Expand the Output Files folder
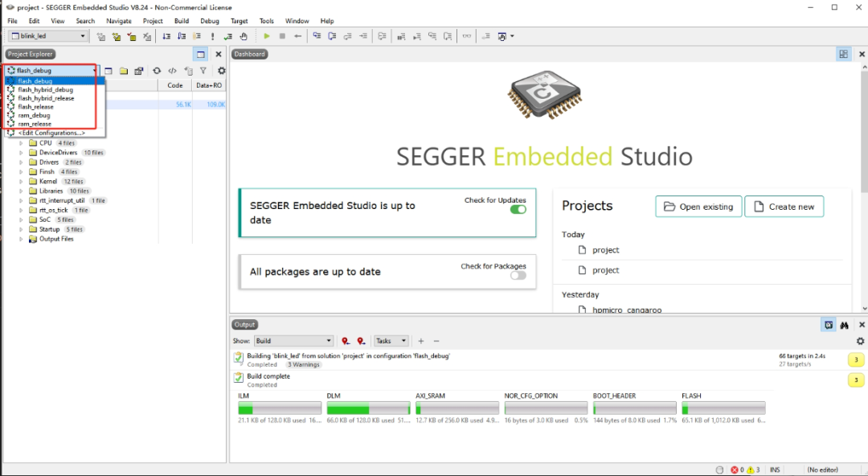Viewport: 868px width, 476px height. [x=21, y=239]
